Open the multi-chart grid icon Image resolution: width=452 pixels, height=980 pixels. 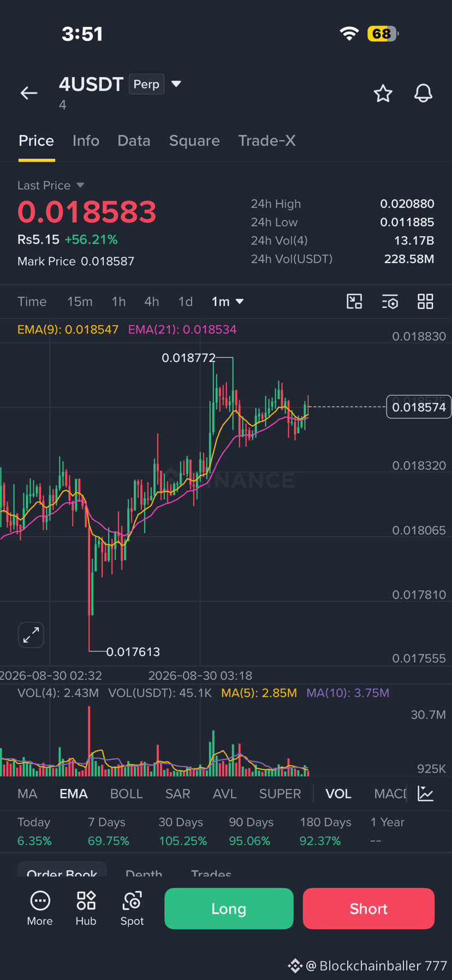[425, 301]
